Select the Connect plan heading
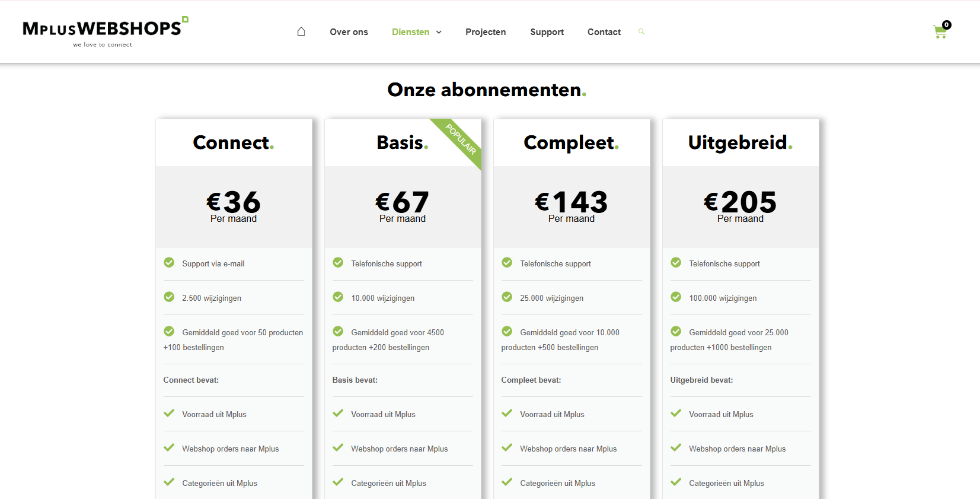The height and width of the screenshot is (499, 980). tap(233, 143)
